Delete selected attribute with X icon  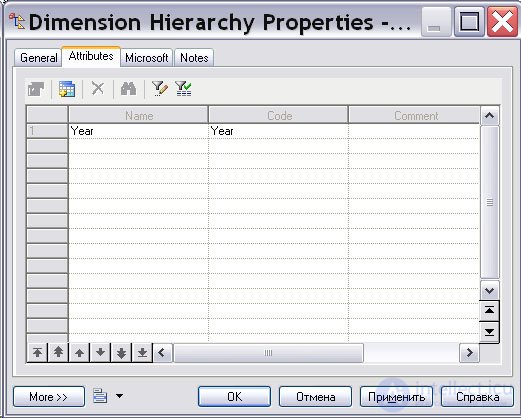click(x=98, y=89)
